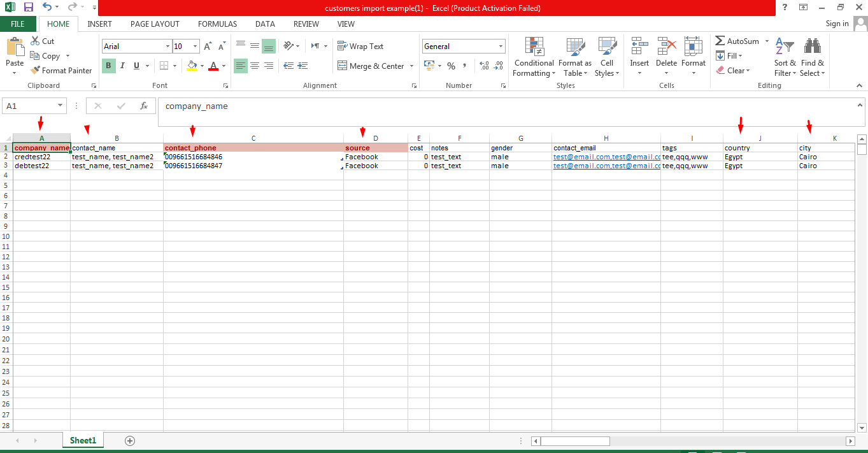Switch to the FORMULAS tab

point(217,24)
